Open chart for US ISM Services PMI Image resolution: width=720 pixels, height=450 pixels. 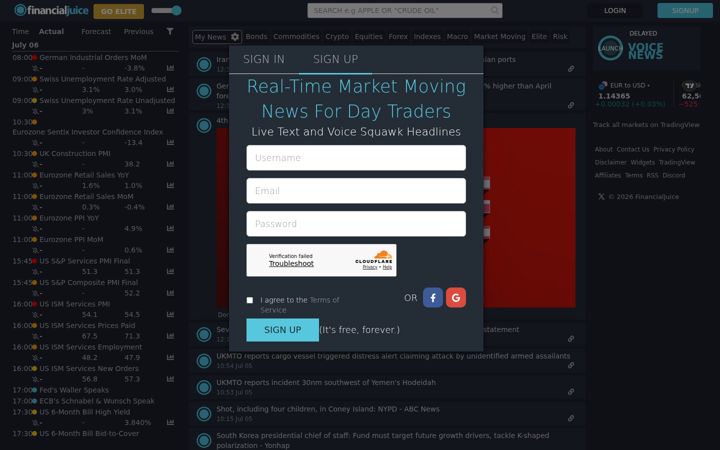(170, 315)
